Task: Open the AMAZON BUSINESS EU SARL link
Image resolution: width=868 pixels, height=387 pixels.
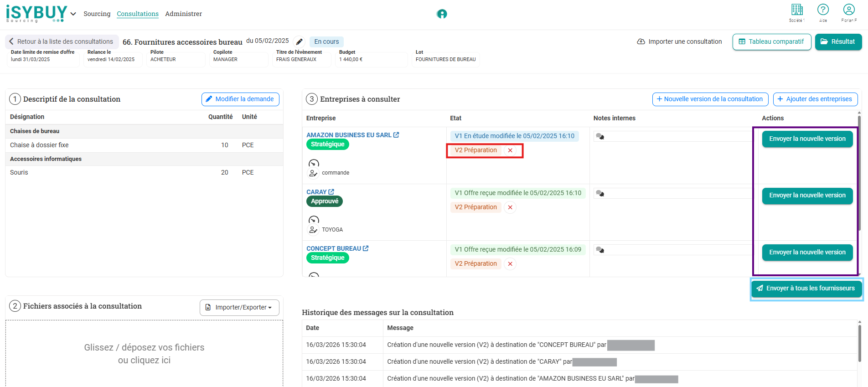Action: (349, 135)
